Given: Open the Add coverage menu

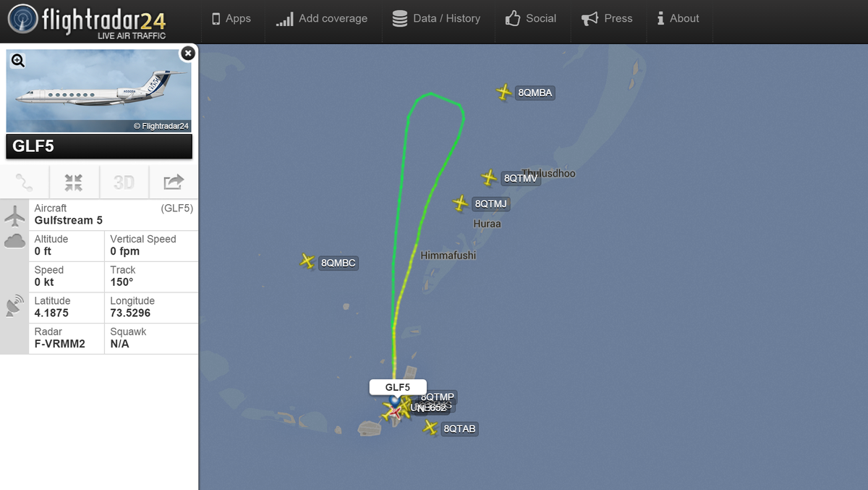Looking at the screenshot, I should tap(322, 19).
